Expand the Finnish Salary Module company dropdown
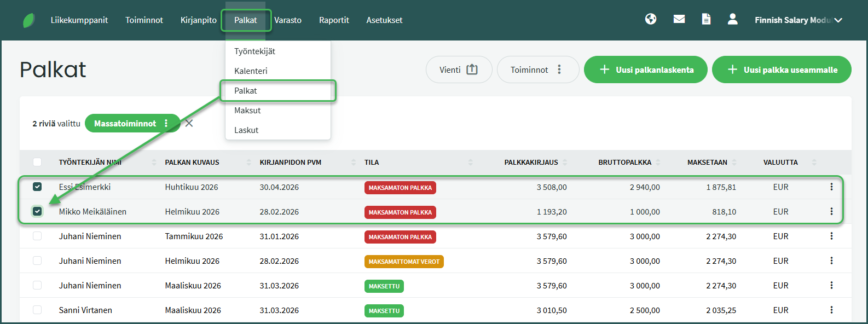 tap(798, 20)
